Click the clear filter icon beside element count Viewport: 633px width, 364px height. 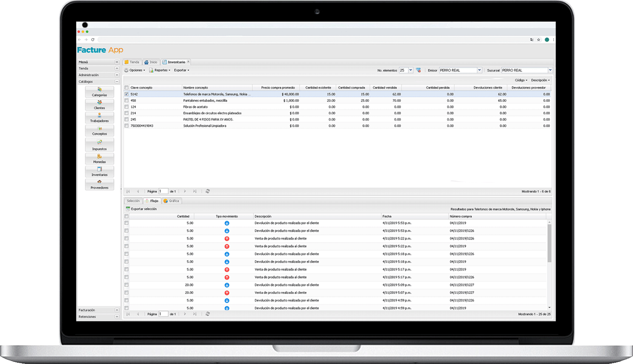pos(418,70)
